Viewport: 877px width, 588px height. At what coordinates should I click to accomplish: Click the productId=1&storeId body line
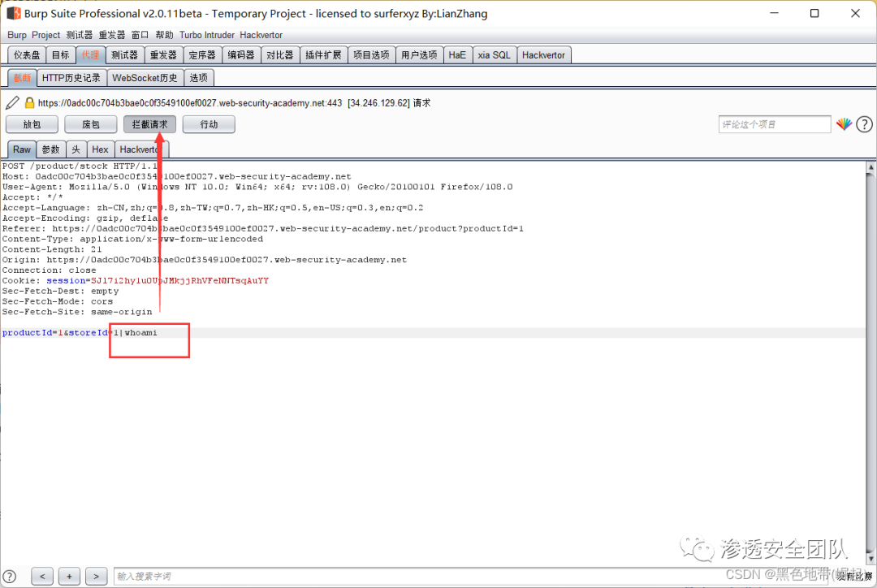pyautogui.click(x=80, y=333)
